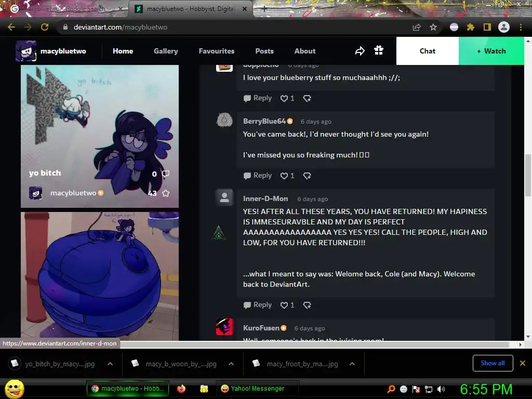532x399 pixels.
Task: Open the About profile tab
Action: 304,51
